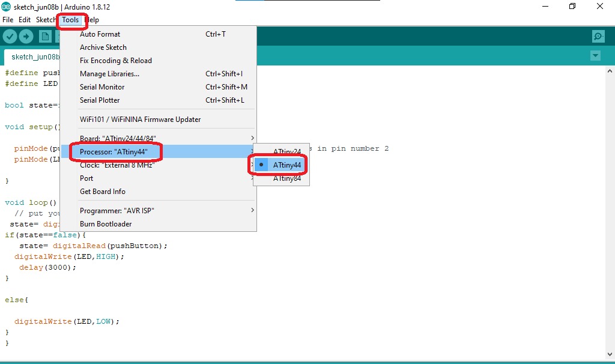The height and width of the screenshot is (364, 615).
Task: Launch Serial Plotter from Tools menu
Action: click(x=158, y=100)
